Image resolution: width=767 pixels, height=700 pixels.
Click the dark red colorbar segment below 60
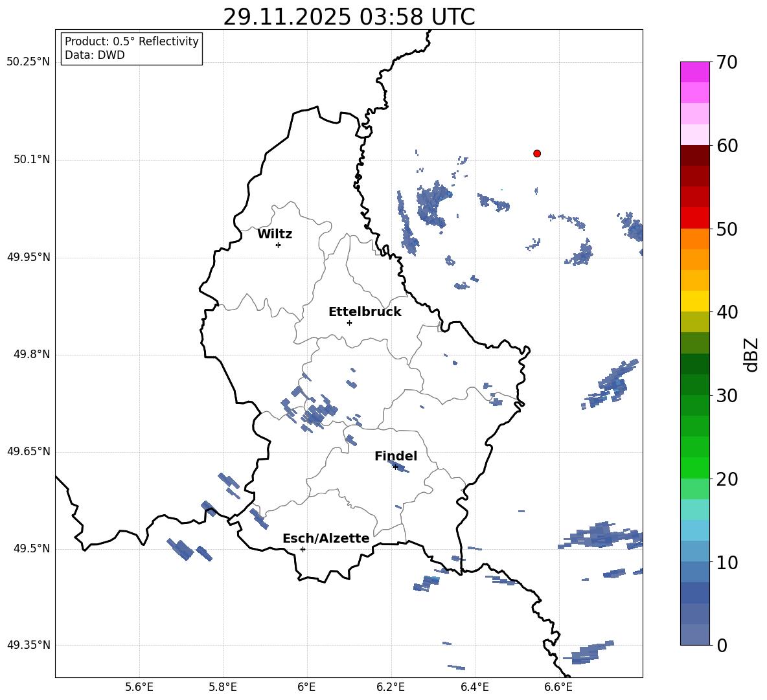695,155
